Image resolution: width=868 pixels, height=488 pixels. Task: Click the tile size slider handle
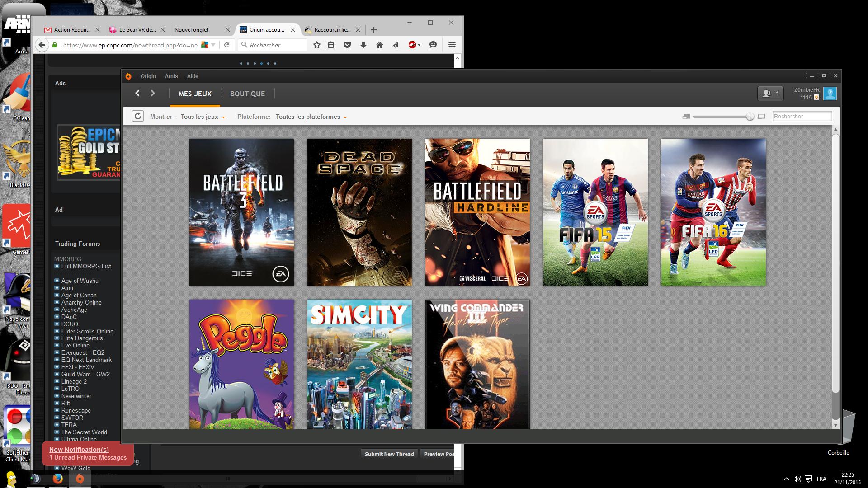pyautogui.click(x=750, y=117)
